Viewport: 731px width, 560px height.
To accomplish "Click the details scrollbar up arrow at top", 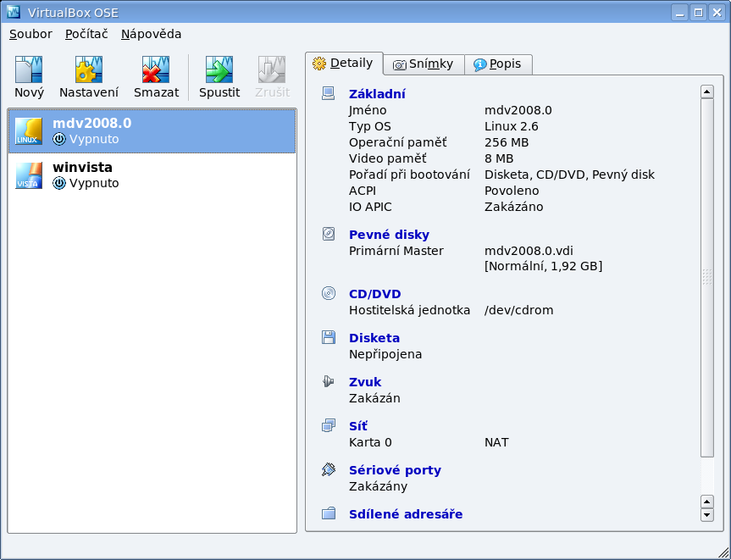I will pos(706,91).
